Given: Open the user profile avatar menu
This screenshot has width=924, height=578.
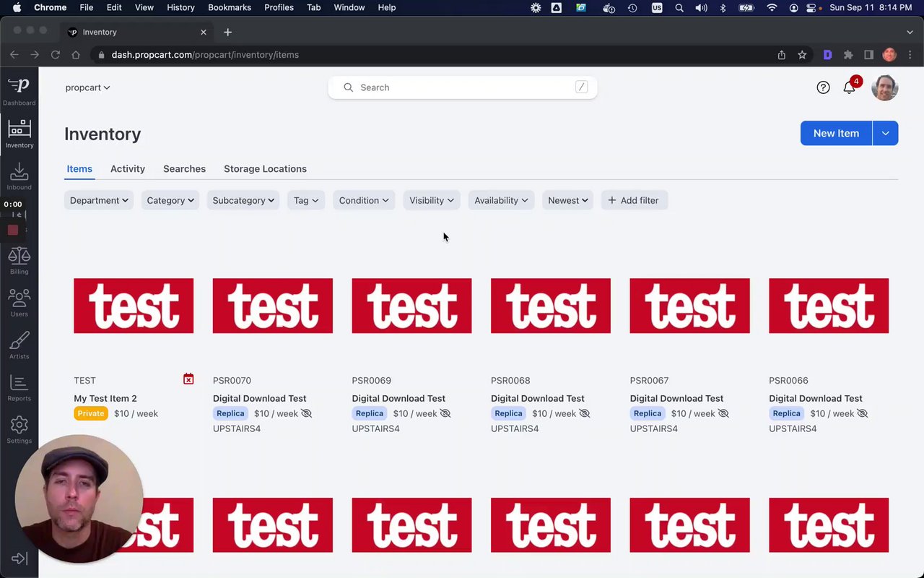Looking at the screenshot, I should 884,87.
